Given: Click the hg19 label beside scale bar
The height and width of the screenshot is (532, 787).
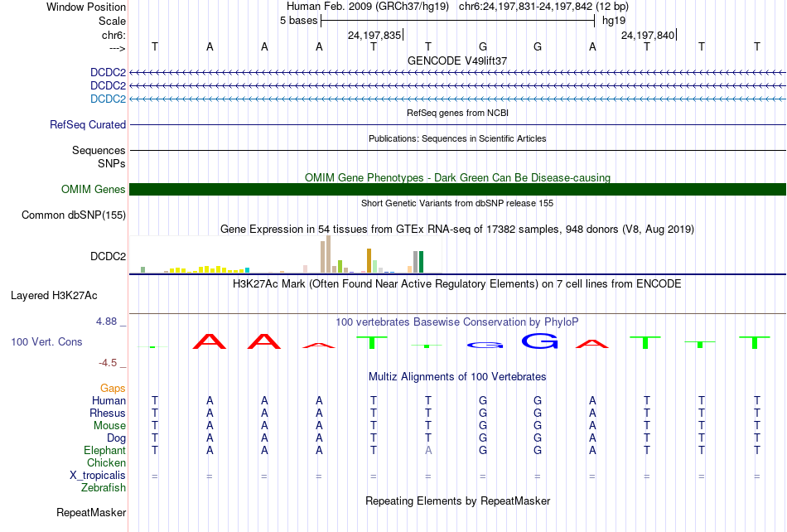Looking at the screenshot, I should (x=614, y=21).
